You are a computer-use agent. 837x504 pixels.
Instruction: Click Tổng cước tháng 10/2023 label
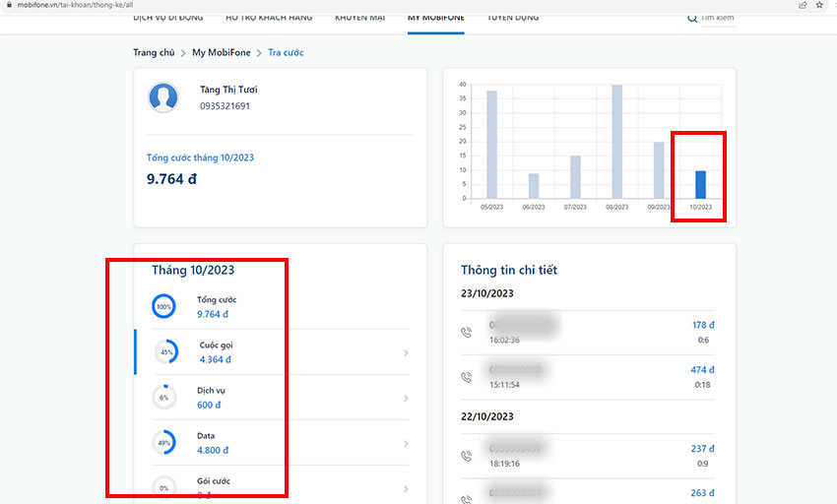pyautogui.click(x=200, y=157)
